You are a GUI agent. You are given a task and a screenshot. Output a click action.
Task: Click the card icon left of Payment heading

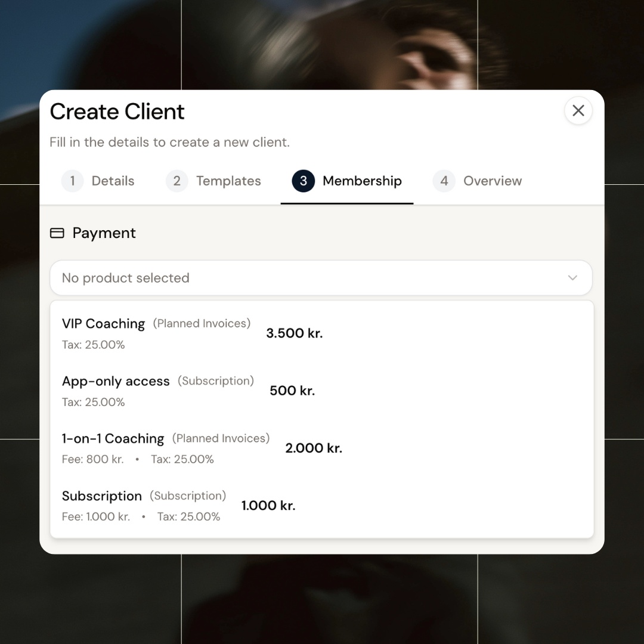pos(57,233)
